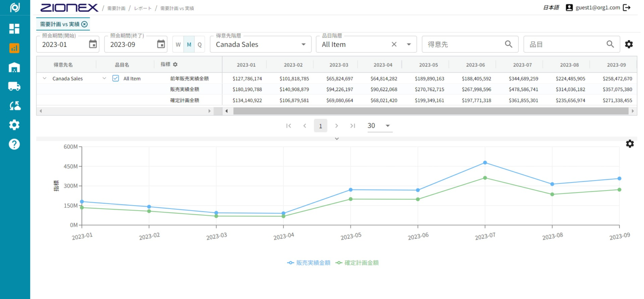
Task: Click the gear next to the 指標 column header
Action: click(x=175, y=64)
